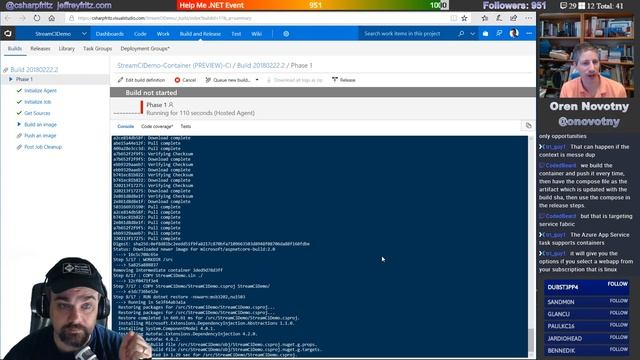640x360 pixels.
Task: Switch to the Deployment Groups tab
Action: point(145,49)
